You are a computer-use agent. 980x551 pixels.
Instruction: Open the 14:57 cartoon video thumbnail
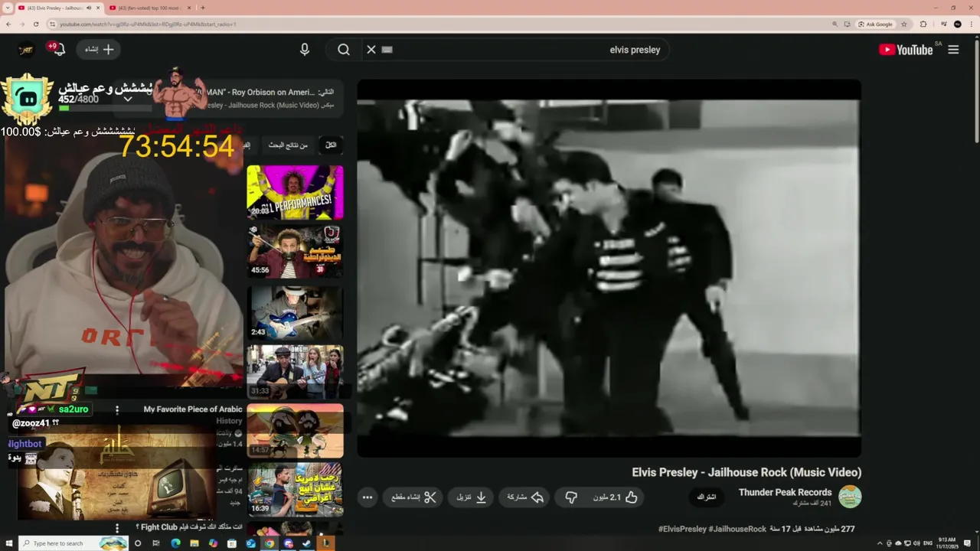tap(295, 431)
